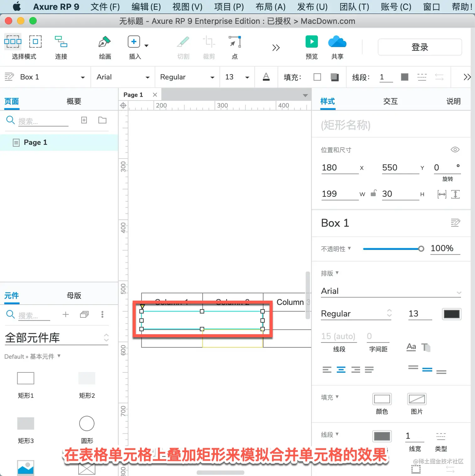Open the text color tool in style bar
The image size is (475, 476).
coord(266,77)
